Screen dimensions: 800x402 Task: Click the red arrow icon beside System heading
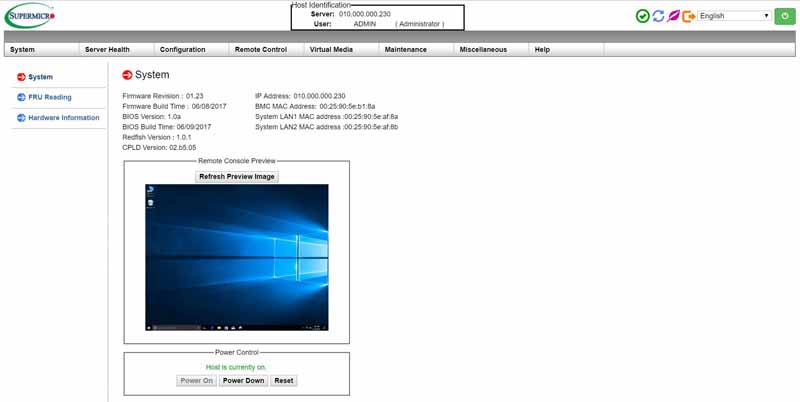tap(127, 75)
